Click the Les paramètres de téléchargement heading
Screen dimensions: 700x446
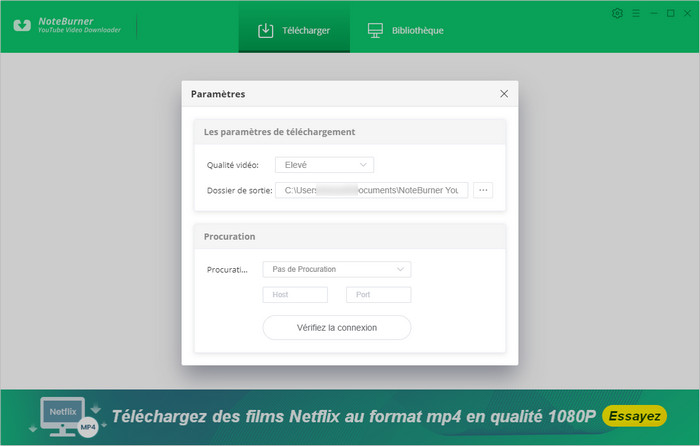tap(279, 132)
